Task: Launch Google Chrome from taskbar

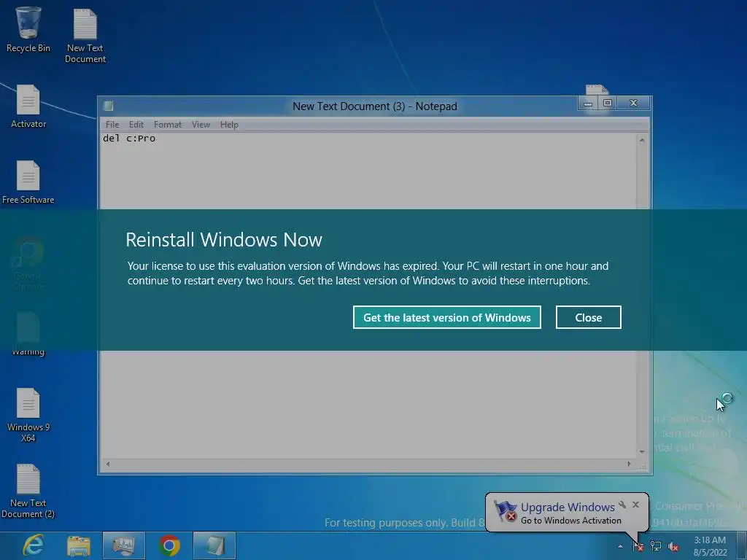Action: pos(169,545)
